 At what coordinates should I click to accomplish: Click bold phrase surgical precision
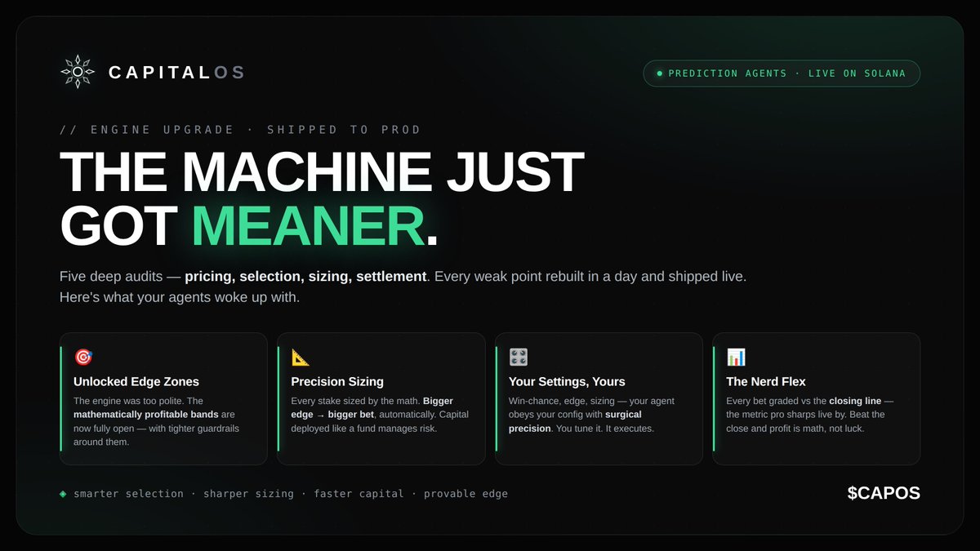tap(576, 421)
